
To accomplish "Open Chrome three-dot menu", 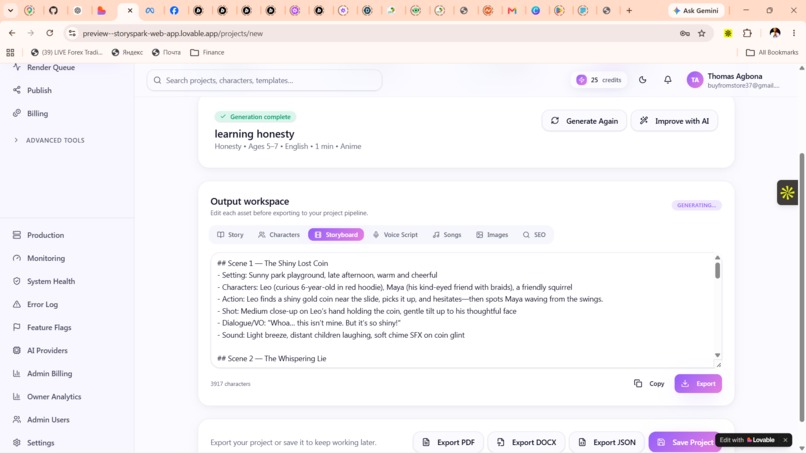I will 794,33.
